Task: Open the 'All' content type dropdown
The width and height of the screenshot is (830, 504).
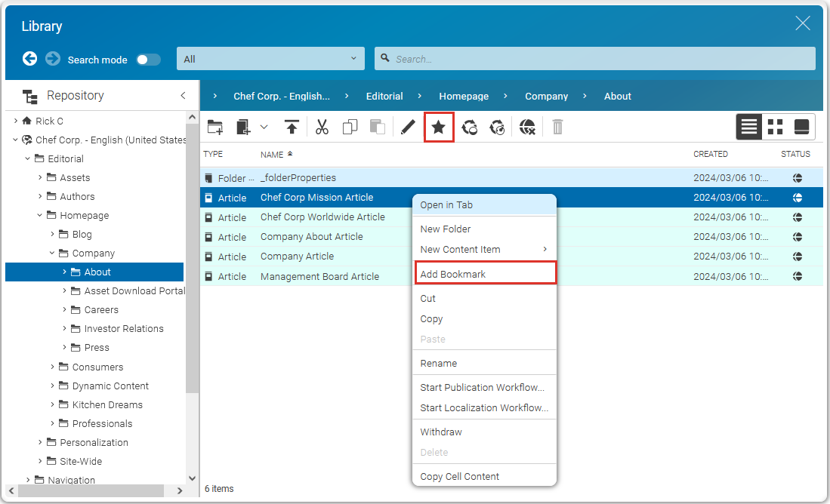Action: (x=270, y=59)
